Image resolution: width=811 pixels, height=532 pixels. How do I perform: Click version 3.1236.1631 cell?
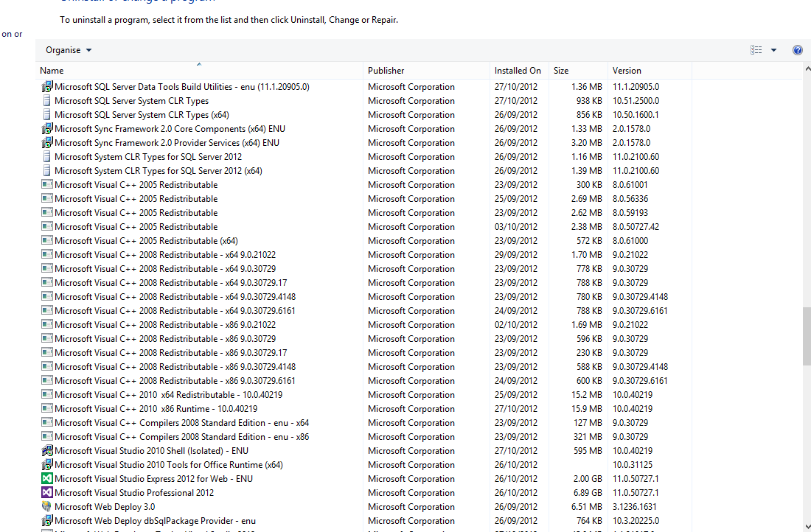[634, 507]
